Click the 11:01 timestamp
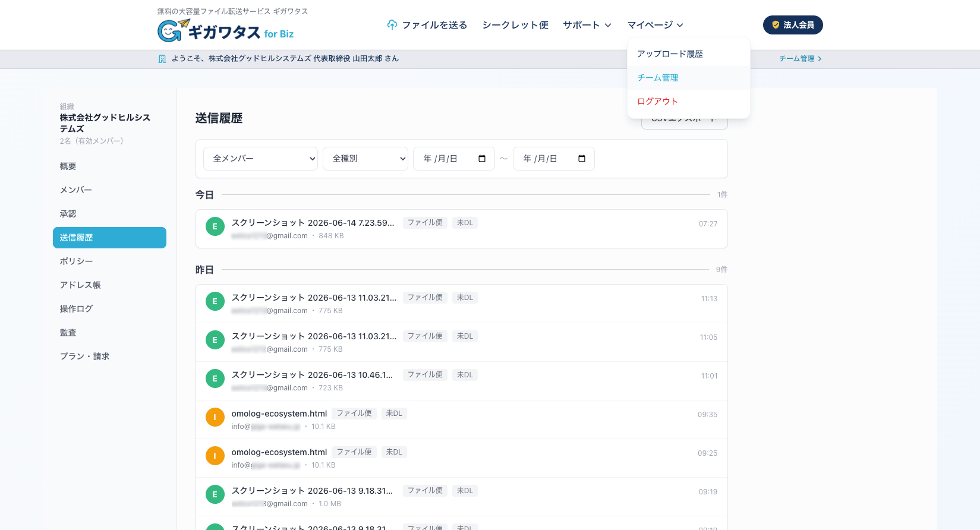Screen dimensions: 980x530 (x=709, y=376)
